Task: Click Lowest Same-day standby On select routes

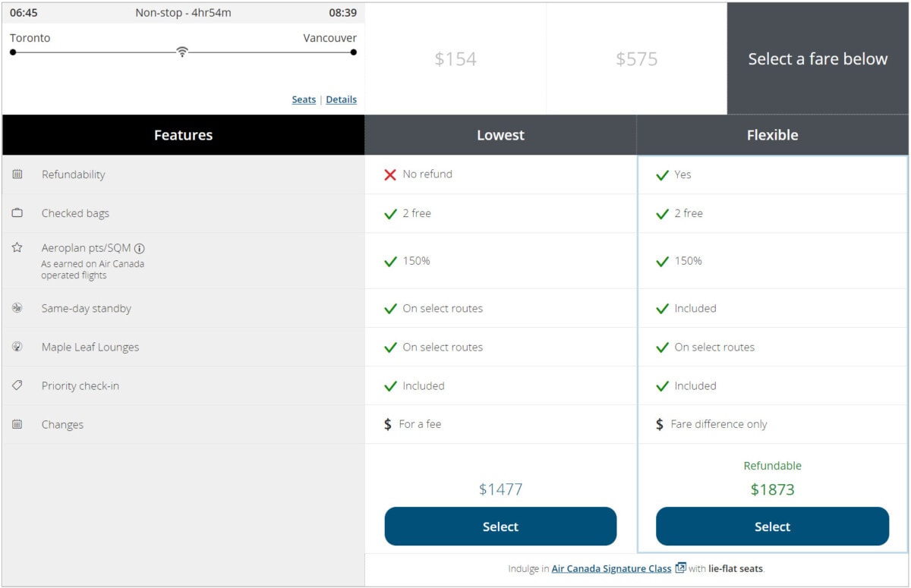Action: [443, 308]
